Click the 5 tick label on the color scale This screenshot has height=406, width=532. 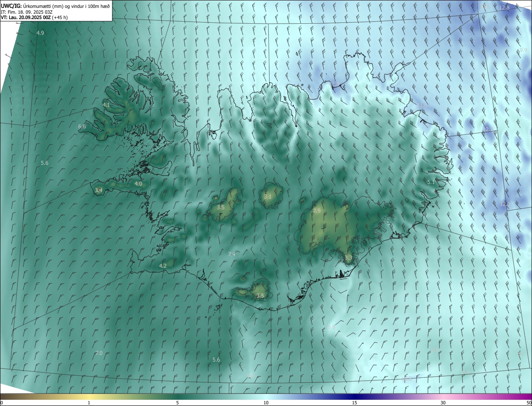click(x=177, y=403)
